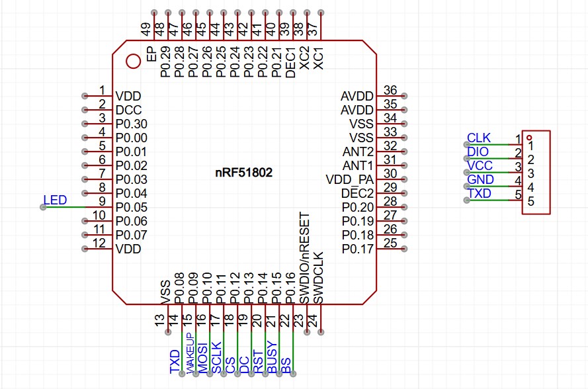Image resolution: width=588 pixels, height=389 pixels.
Task: Click the P0.30 pin name
Action: [132, 124]
